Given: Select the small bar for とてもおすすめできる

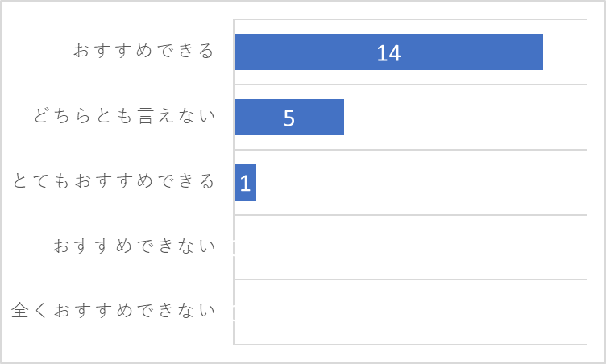Looking at the screenshot, I should pyautogui.click(x=245, y=182).
